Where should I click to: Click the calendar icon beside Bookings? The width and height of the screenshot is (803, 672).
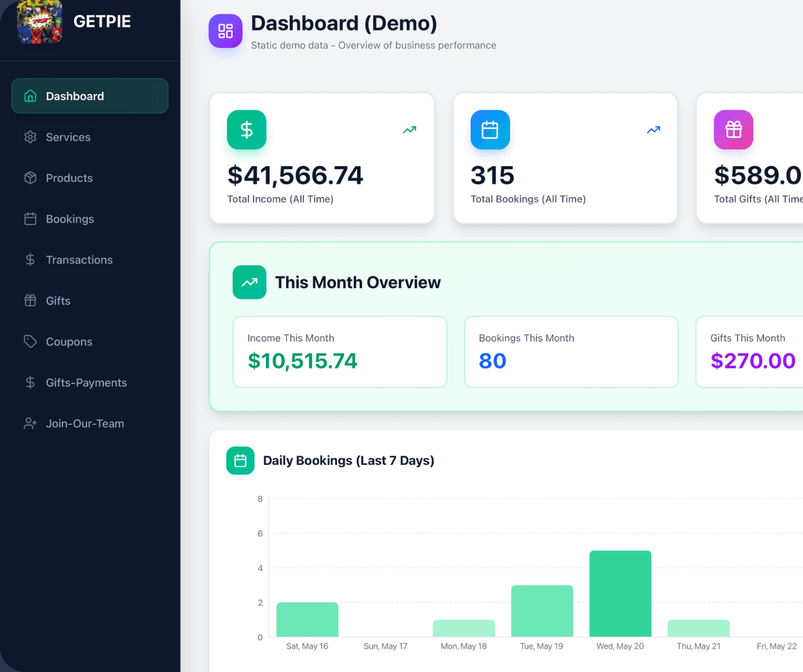(30, 219)
